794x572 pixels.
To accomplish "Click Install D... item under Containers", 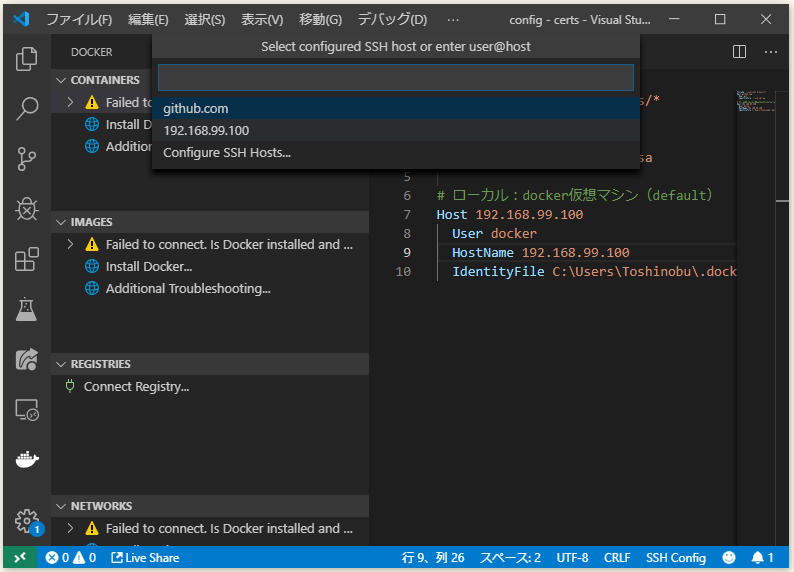I will pos(129,125).
